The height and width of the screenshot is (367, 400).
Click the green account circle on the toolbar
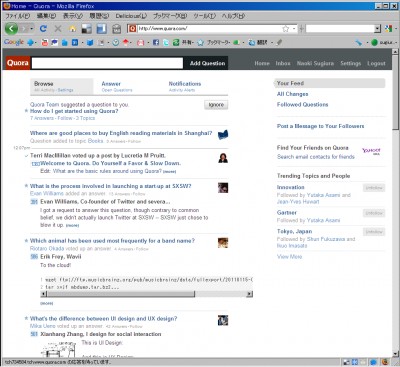coord(374,42)
